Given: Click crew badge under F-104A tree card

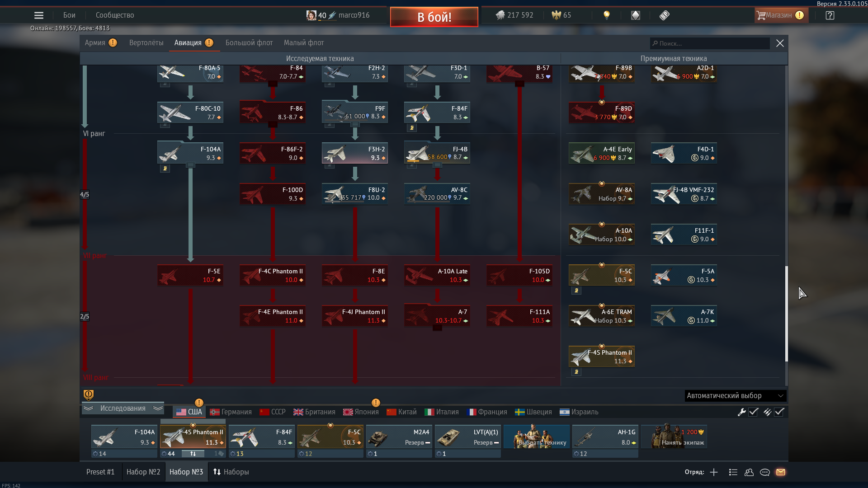Looking at the screenshot, I should pyautogui.click(x=165, y=169).
